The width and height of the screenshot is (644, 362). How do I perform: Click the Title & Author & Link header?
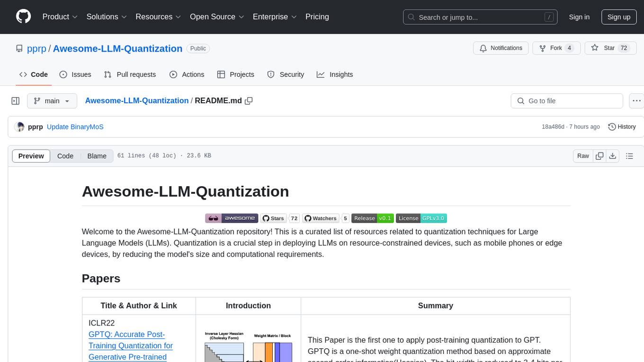click(139, 306)
